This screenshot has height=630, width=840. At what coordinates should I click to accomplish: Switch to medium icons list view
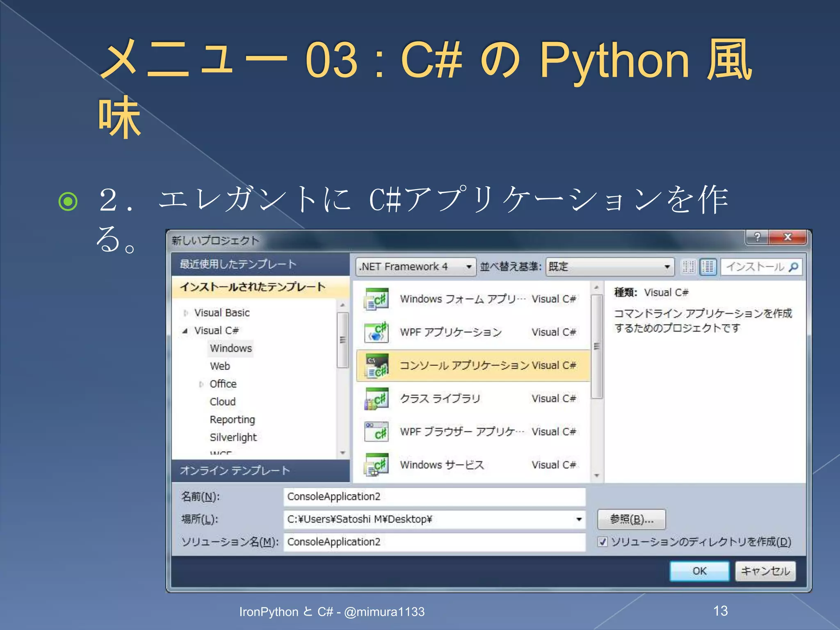[708, 267]
